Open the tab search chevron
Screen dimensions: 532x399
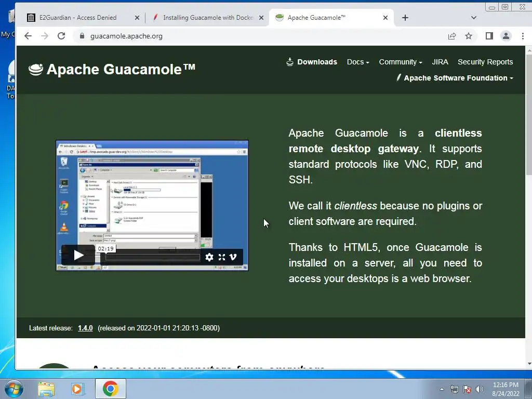click(x=474, y=18)
